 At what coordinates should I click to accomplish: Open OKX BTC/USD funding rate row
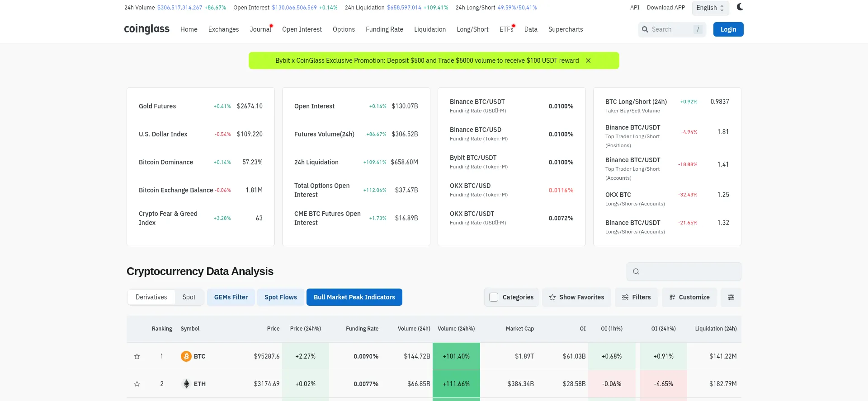click(512, 190)
